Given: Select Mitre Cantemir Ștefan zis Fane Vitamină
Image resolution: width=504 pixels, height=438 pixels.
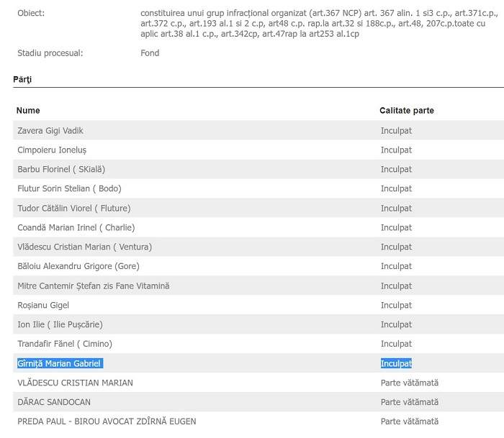Looking at the screenshot, I should tap(94, 286).
